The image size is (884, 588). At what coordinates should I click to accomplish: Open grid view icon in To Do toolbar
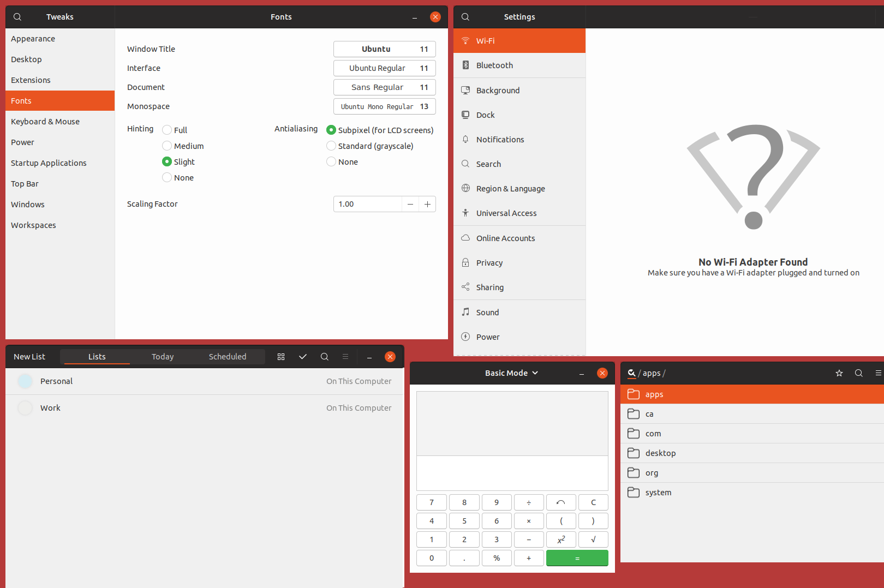click(281, 357)
